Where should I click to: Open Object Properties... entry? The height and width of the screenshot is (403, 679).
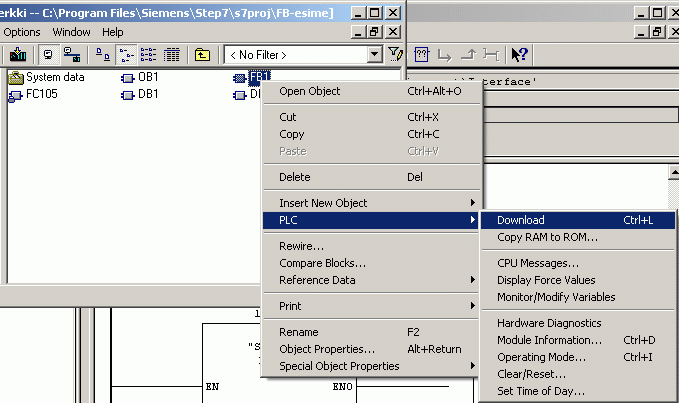tap(371, 349)
